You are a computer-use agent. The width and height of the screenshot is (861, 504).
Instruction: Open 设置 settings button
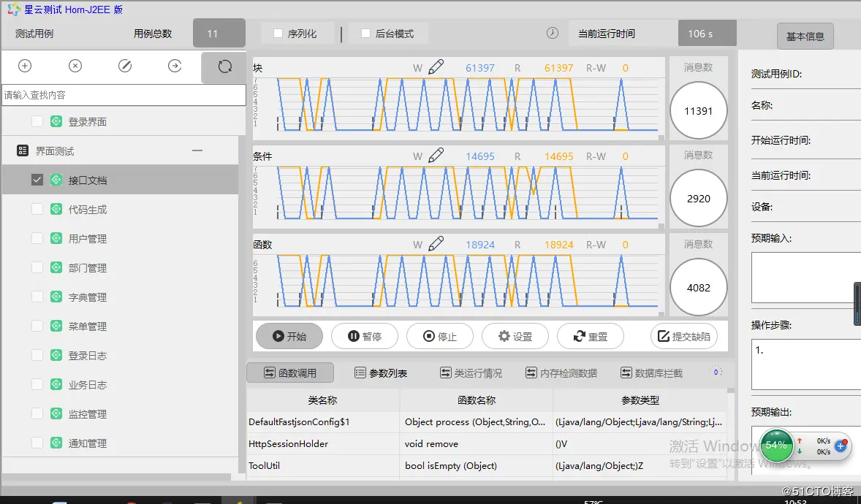click(x=515, y=336)
